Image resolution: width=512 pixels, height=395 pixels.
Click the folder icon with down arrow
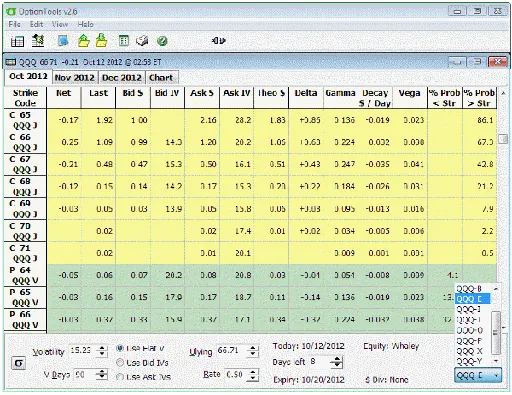click(102, 41)
